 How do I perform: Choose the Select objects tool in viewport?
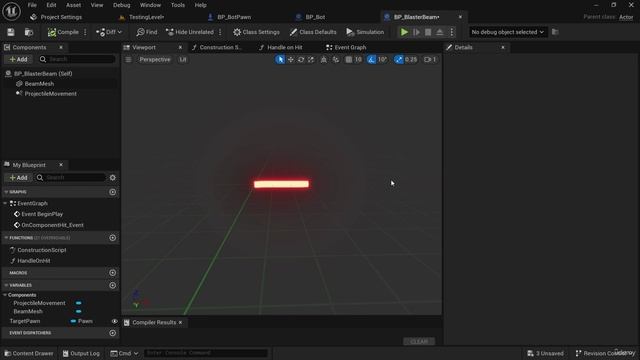[280, 60]
